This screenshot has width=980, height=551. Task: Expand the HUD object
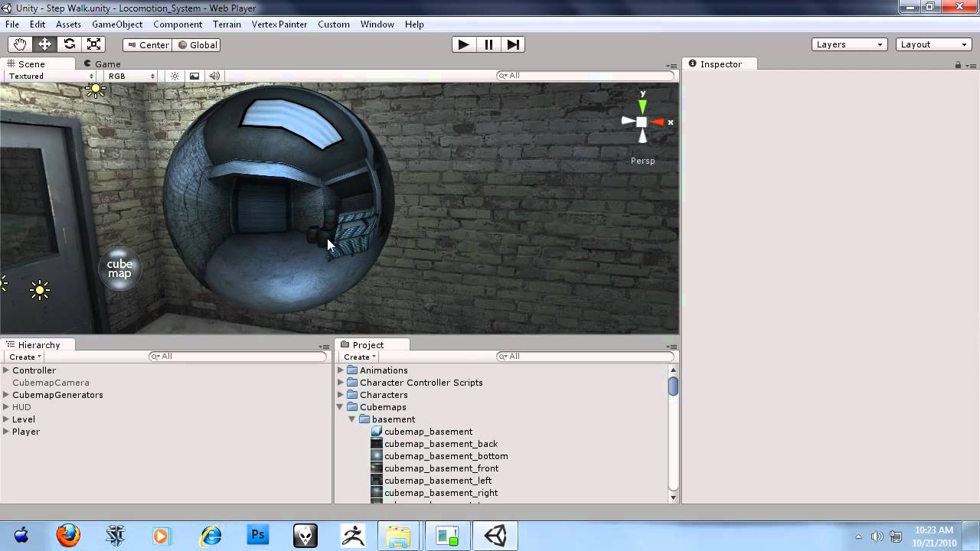[x=6, y=407]
